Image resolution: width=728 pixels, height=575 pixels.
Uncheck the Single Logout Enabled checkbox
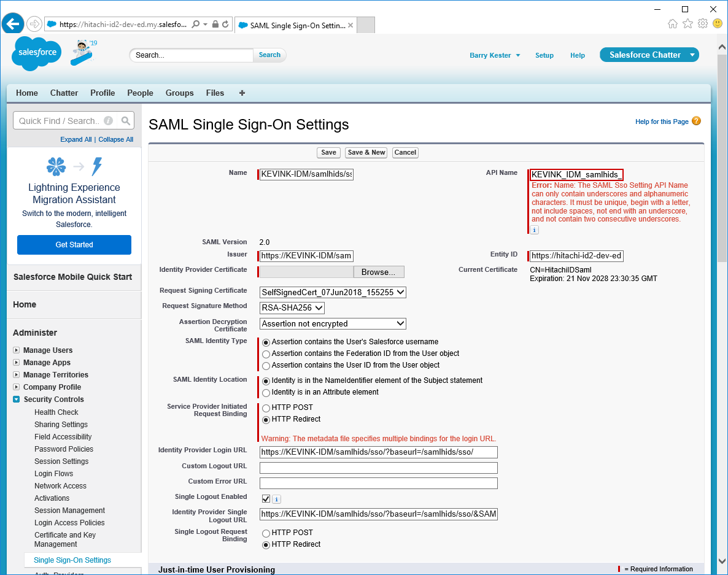[266, 498]
